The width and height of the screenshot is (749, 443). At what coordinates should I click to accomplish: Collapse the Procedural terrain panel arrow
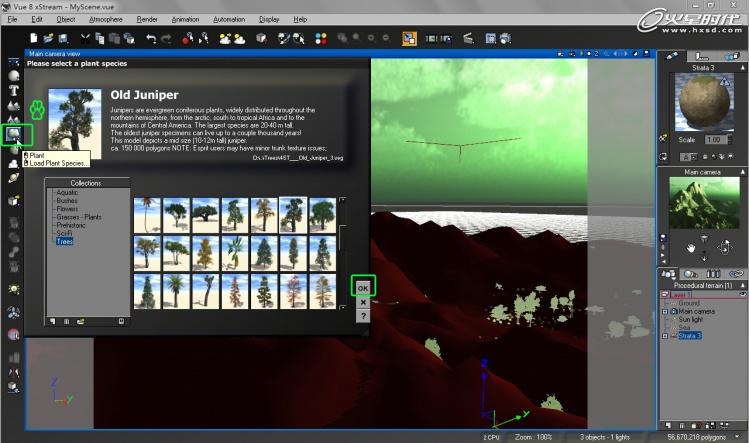coord(743,285)
